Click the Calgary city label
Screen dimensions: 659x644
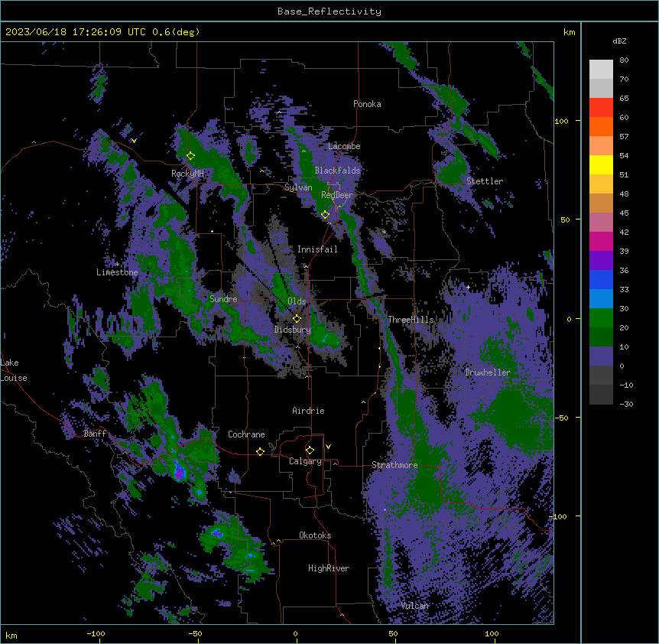coord(305,461)
